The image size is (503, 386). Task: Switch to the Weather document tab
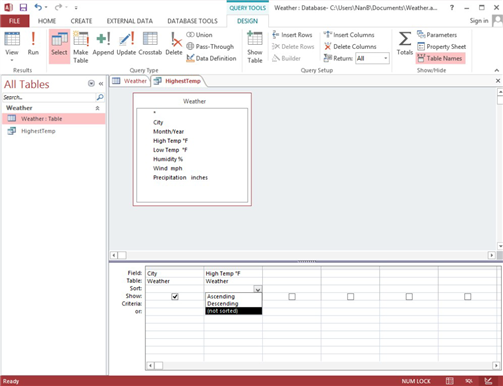pos(130,81)
